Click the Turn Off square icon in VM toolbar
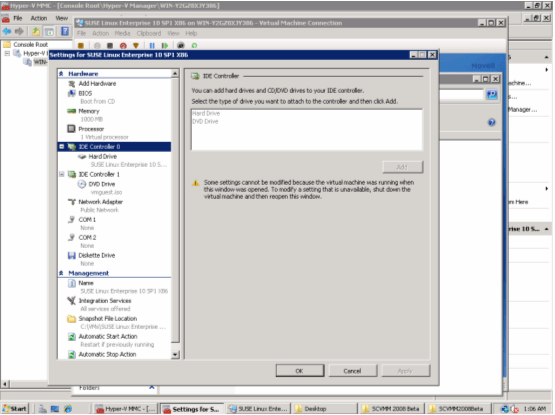555x415 pixels. point(110,46)
